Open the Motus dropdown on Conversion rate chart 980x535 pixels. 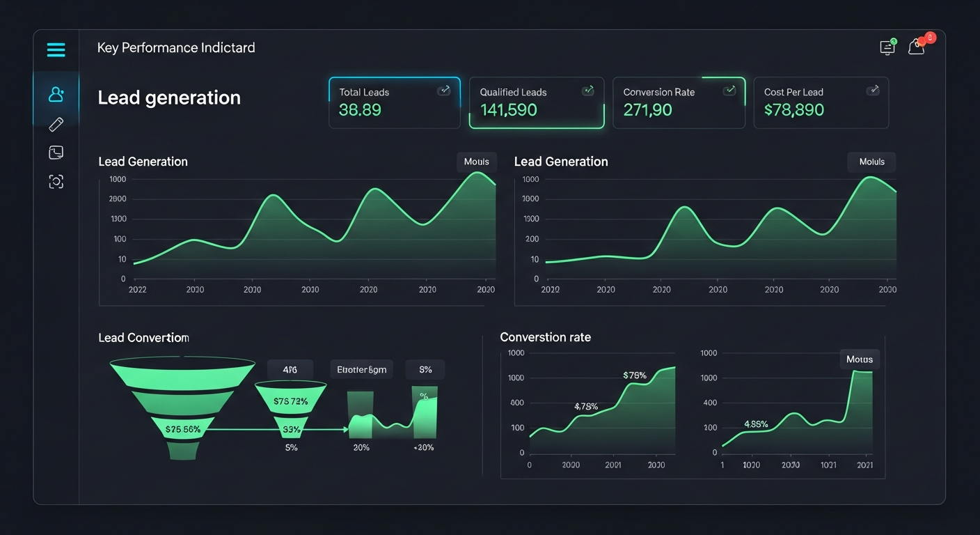[860, 359]
